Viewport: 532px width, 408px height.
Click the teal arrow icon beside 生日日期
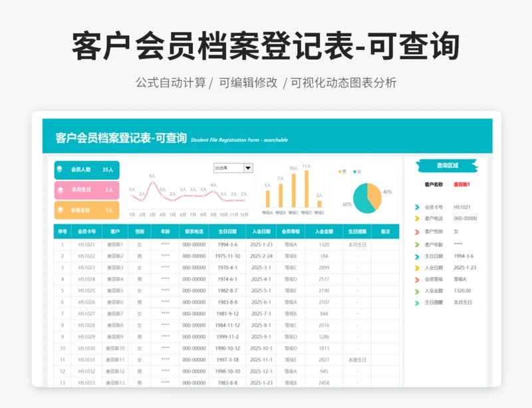click(x=417, y=256)
